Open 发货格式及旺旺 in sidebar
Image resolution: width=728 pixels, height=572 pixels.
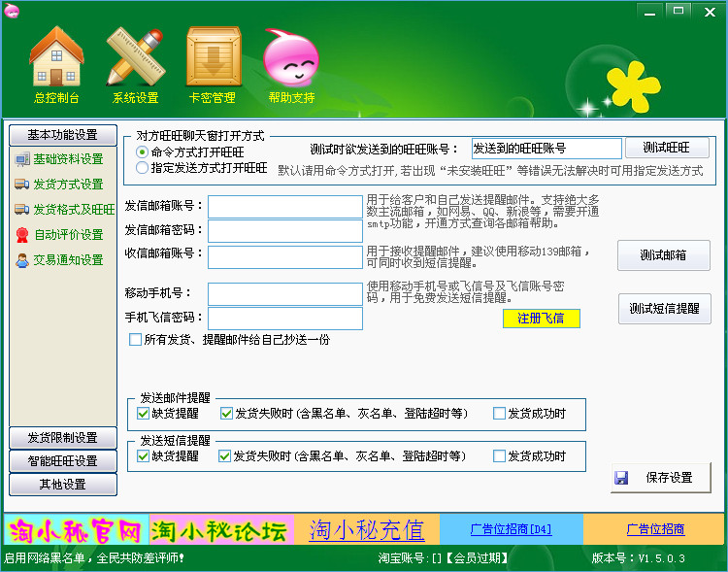point(74,209)
